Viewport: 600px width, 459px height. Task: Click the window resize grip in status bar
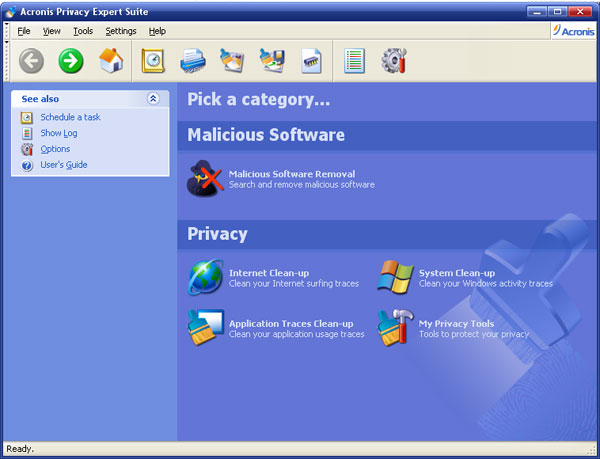pos(593,450)
